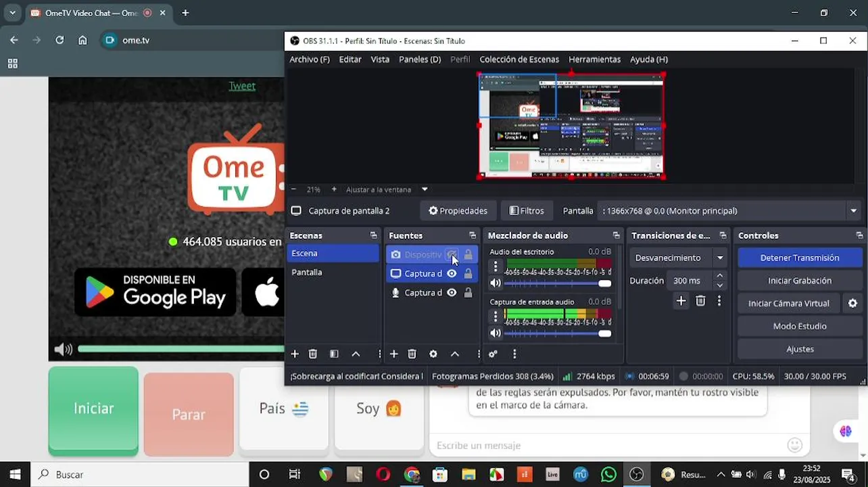This screenshot has width=868, height=487.
Task: Open Captura de entrada audio options menu
Action: coord(496,316)
